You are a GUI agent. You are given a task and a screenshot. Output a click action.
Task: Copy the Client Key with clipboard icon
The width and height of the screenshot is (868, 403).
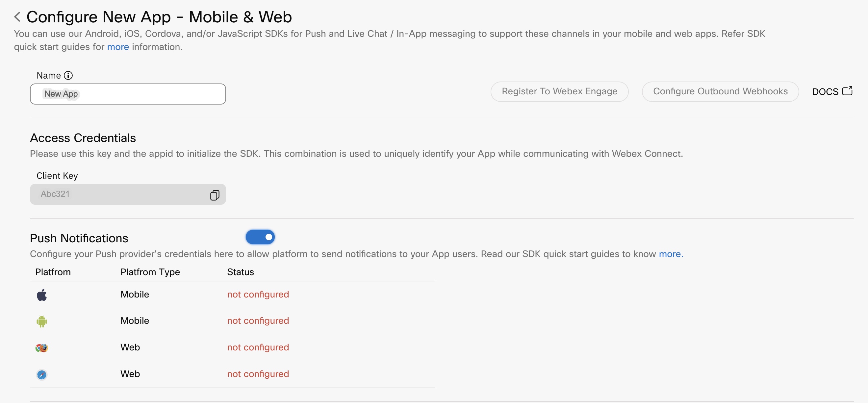(214, 195)
